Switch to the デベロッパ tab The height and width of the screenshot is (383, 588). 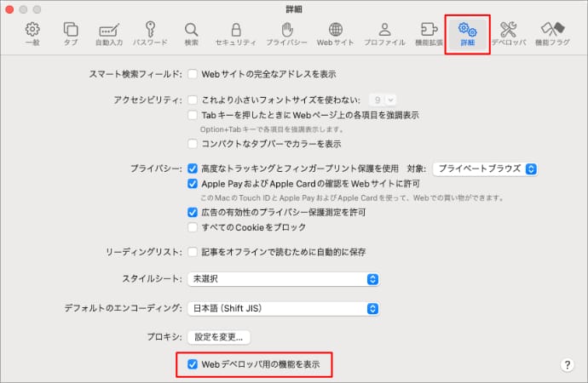coord(508,32)
